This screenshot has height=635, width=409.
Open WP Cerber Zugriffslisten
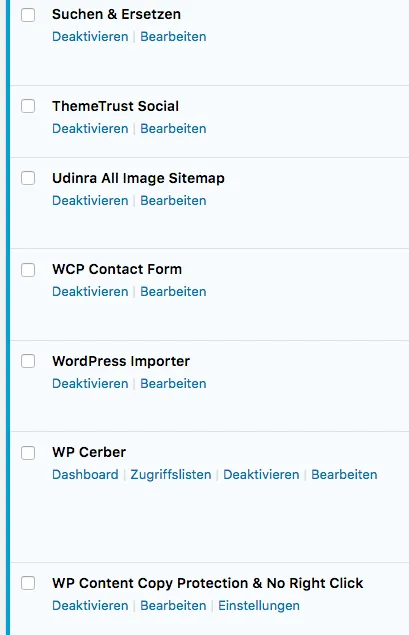point(171,475)
